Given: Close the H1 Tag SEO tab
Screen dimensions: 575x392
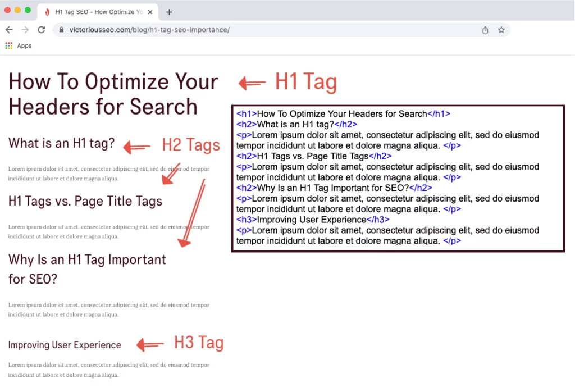Looking at the screenshot, I should tap(150, 12).
